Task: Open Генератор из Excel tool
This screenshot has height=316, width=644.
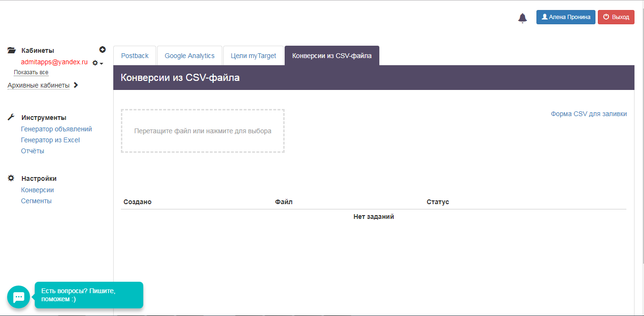Action: click(x=50, y=140)
